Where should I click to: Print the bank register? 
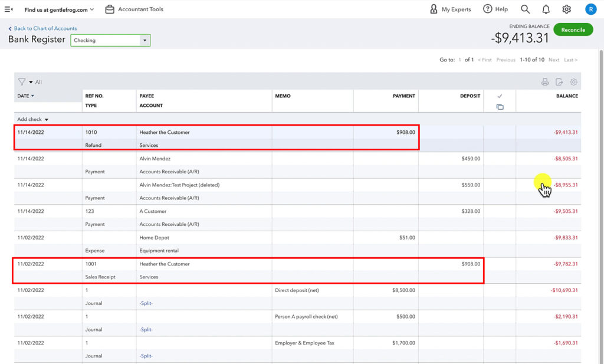click(544, 81)
